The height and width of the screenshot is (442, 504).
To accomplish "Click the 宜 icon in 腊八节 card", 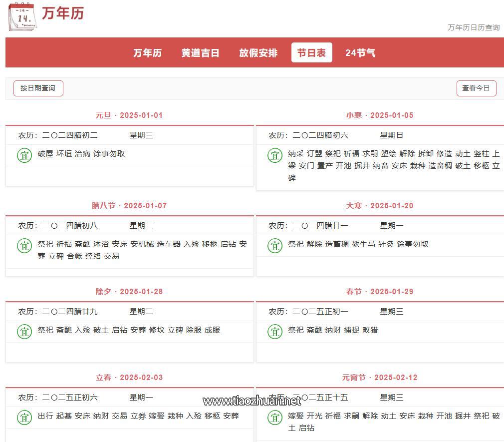I will [x=24, y=246].
